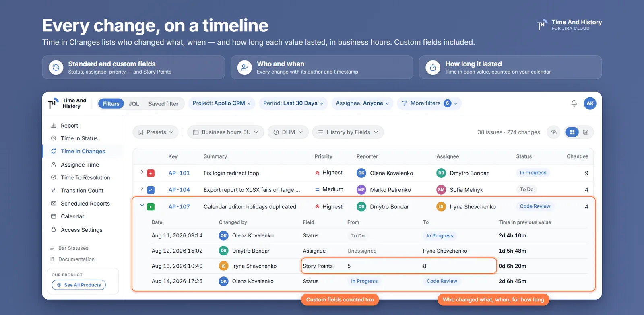This screenshot has width=644, height=315.
Task: Click Sofia Melnyk assignee avatar
Action: pyautogui.click(x=441, y=189)
